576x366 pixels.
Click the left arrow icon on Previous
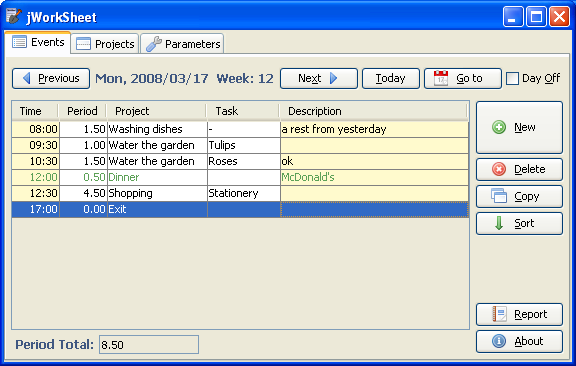[x=26, y=78]
